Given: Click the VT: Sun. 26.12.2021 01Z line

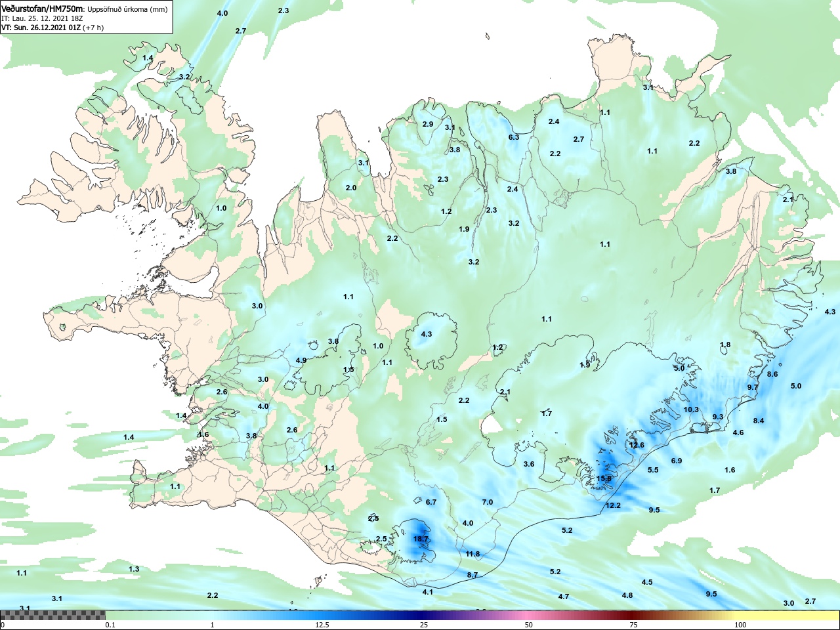Looking at the screenshot, I should 52,28.
